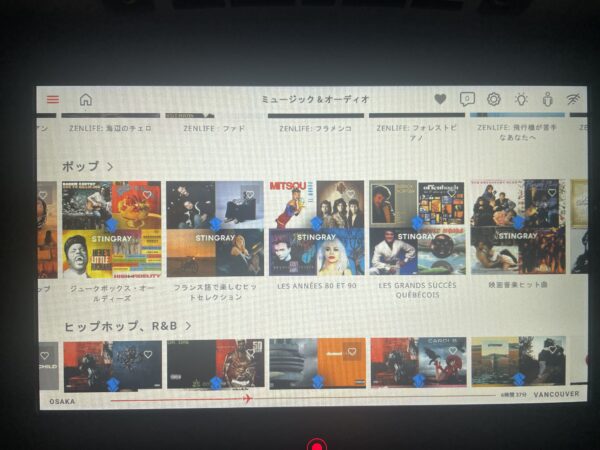Viewport: 600px width, 450px height.
Task: Open hip hop playlist with 50 Cent artwork
Action: point(215,364)
